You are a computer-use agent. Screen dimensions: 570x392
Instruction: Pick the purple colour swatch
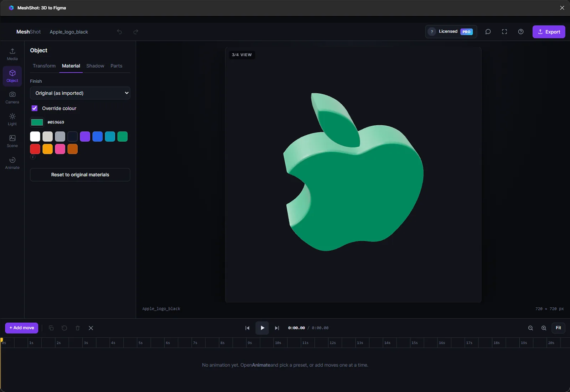(85, 136)
